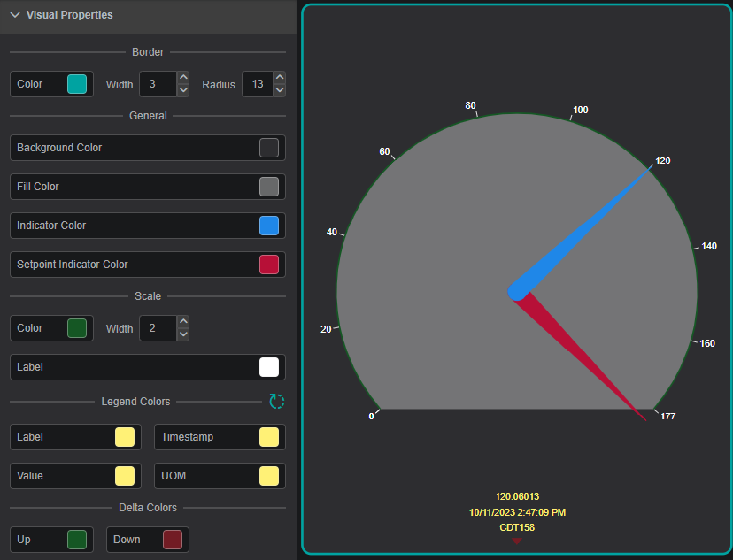Open the Delta Up green swatch
Screen dimensions: 733x560
tap(77, 540)
